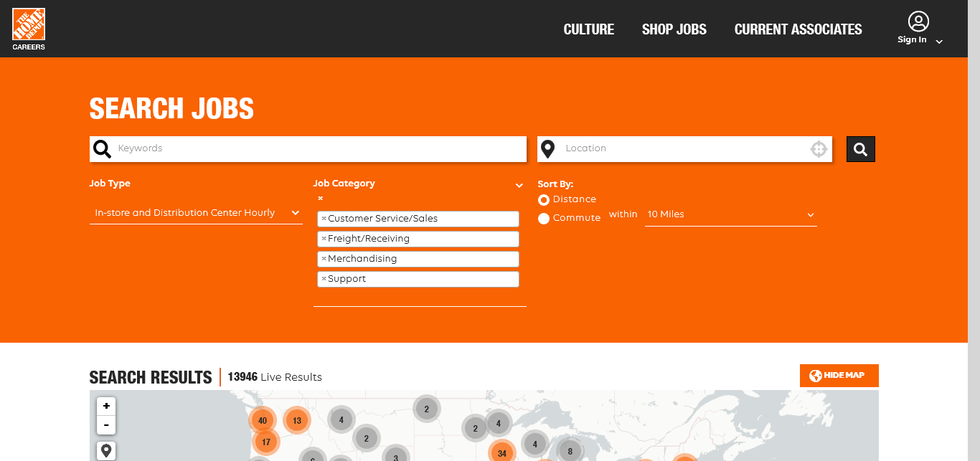This screenshot has width=980, height=461.
Task: Remove the Support category tag
Action: 324,279
